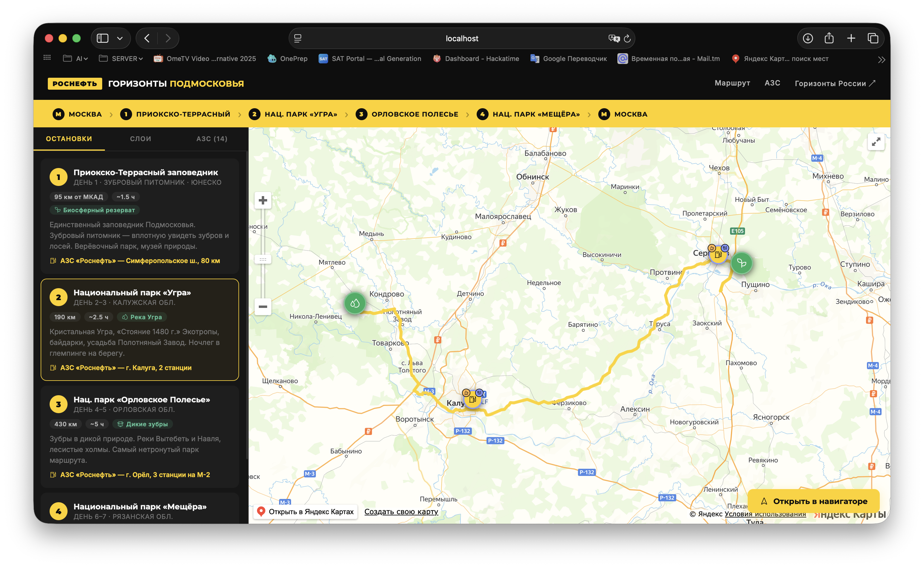Zoom out the map with minus button
The width and height of the screenshot is (924, 568).
263,306
